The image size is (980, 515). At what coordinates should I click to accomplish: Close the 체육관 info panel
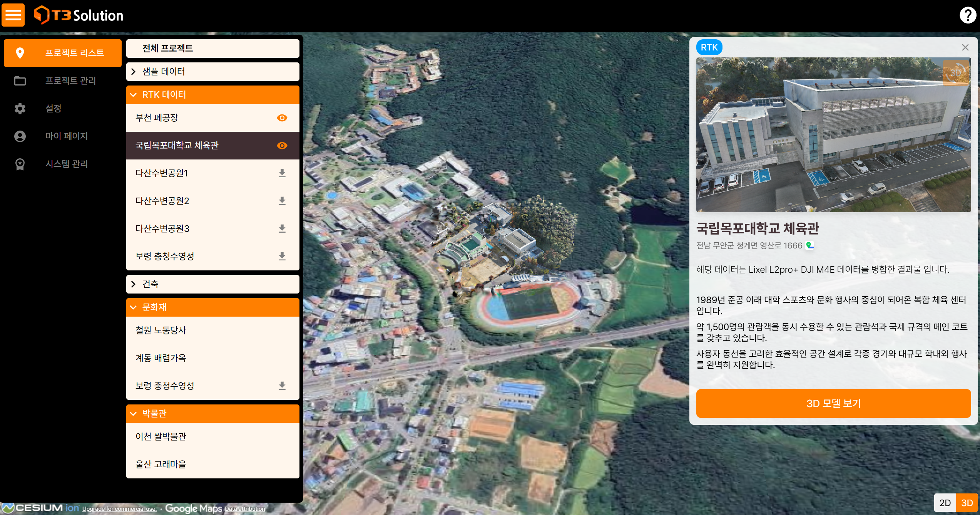click(x=965, y=47)
